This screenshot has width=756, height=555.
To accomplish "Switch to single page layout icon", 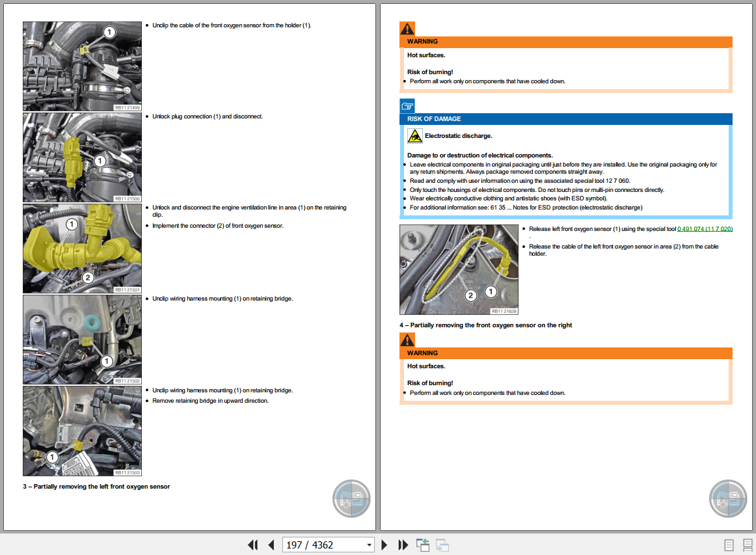I will pyautogui.click(x=729, y=545).
